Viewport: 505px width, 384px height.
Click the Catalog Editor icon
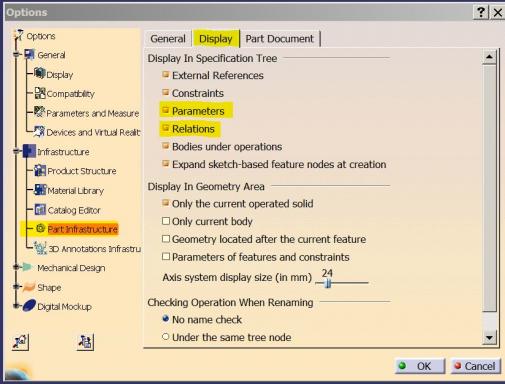(x=40, y=209)
